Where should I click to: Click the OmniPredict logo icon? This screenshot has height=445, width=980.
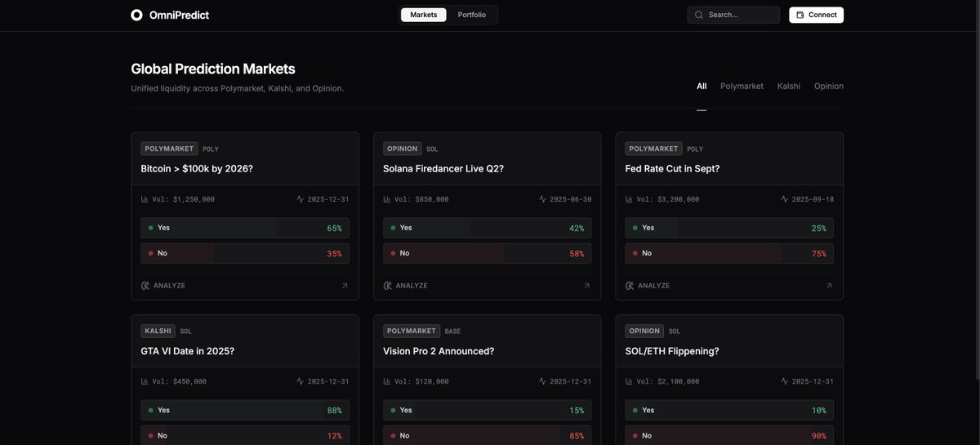136,15
